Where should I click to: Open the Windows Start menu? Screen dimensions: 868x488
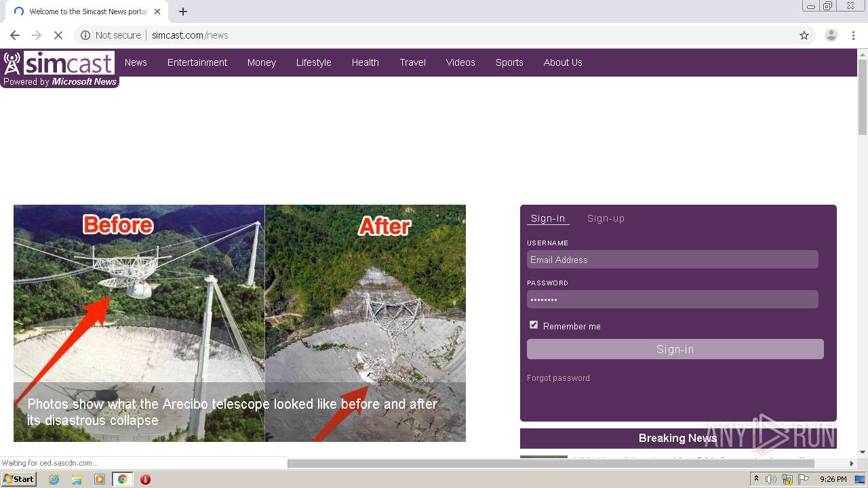[x=18, y=479]
